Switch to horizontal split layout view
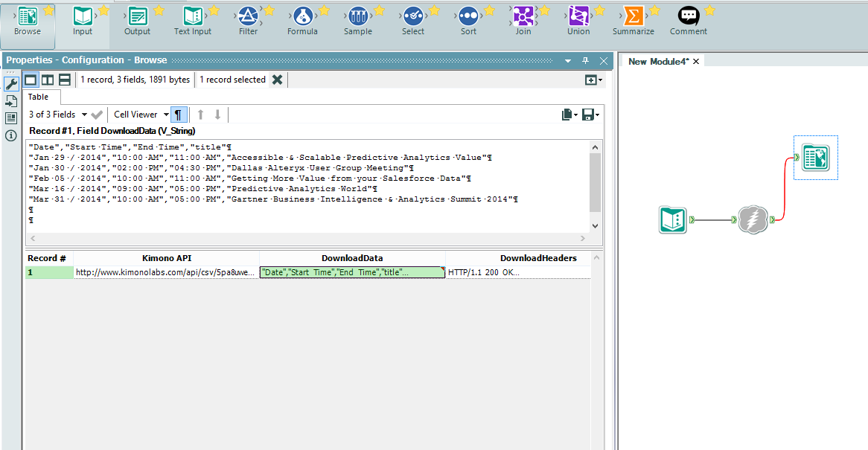Viewport: 868px width, 450px height. (x=65, y=80)
